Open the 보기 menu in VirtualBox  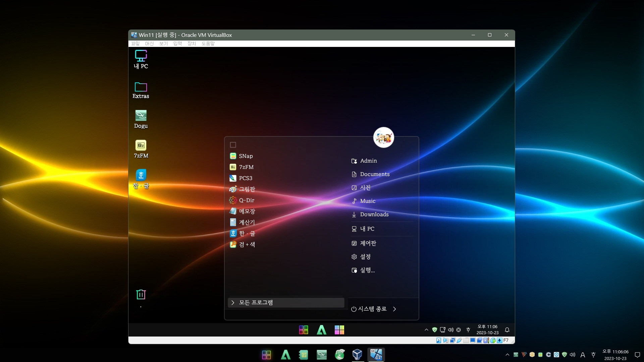tap(163, 44)
